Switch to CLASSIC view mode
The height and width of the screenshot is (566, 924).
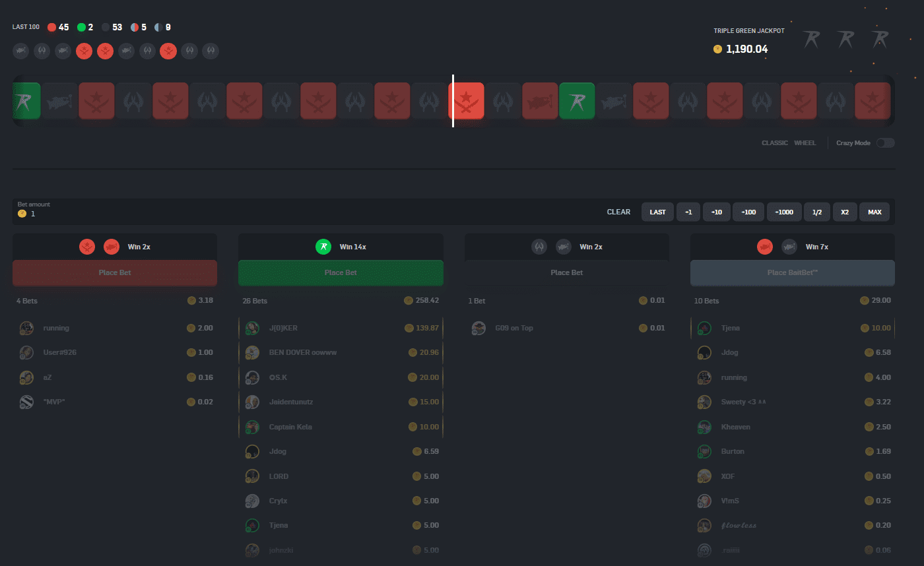(x=774, y=143)
